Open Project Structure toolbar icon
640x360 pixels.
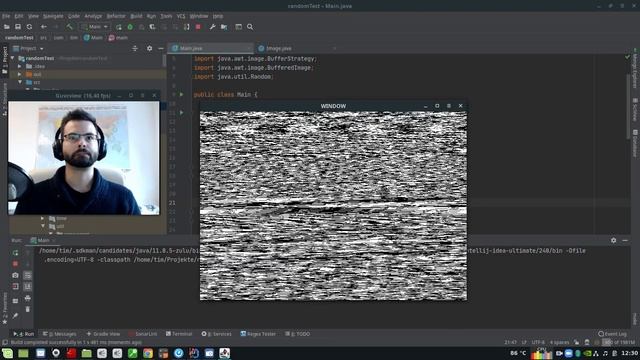point(224,27)
